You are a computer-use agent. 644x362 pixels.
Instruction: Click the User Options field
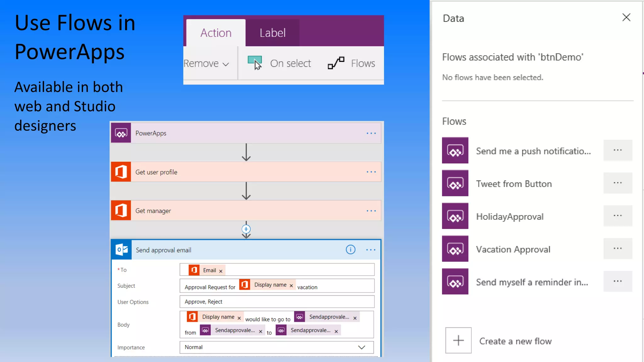(277, 302)
